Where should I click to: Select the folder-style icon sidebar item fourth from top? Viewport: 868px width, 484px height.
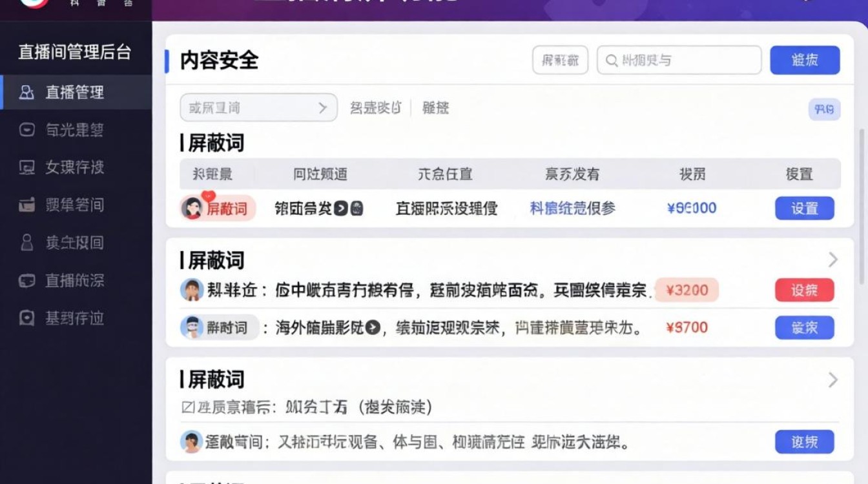(26, 205)
